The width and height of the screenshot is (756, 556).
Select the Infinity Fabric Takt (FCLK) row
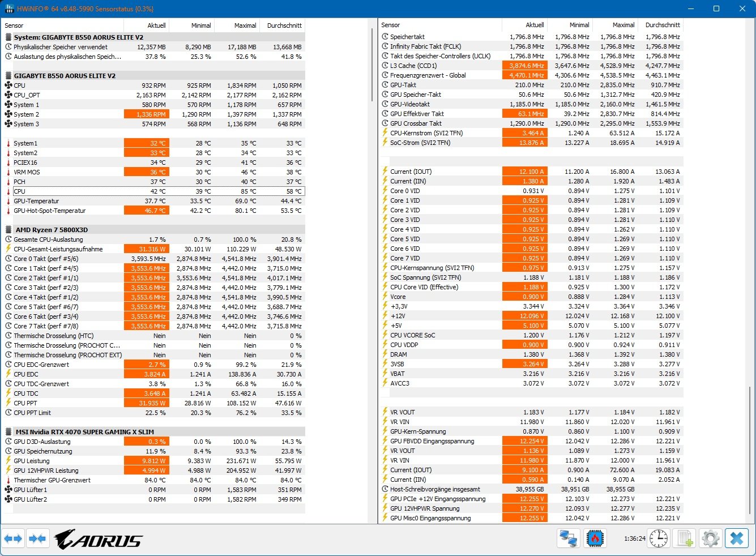tap(531, 46)
